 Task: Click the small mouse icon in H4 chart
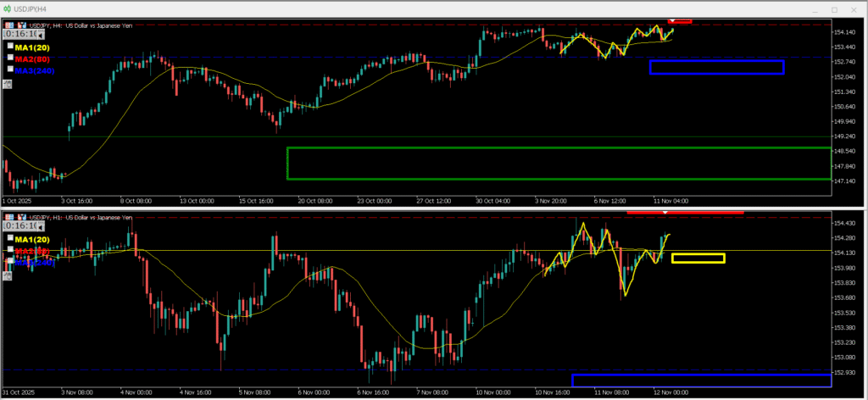tap(8, 83)
